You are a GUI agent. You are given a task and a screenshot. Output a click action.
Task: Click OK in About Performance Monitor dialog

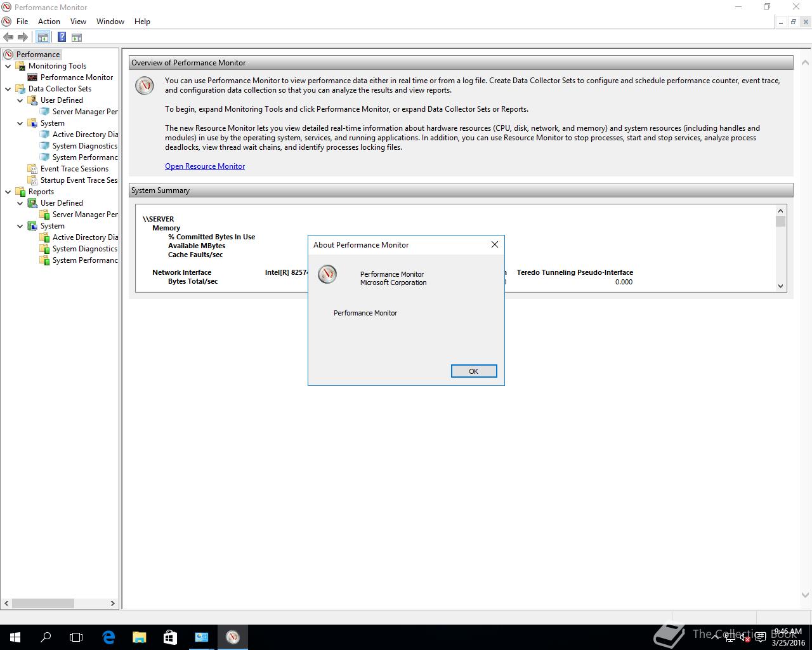click(474, 371)
